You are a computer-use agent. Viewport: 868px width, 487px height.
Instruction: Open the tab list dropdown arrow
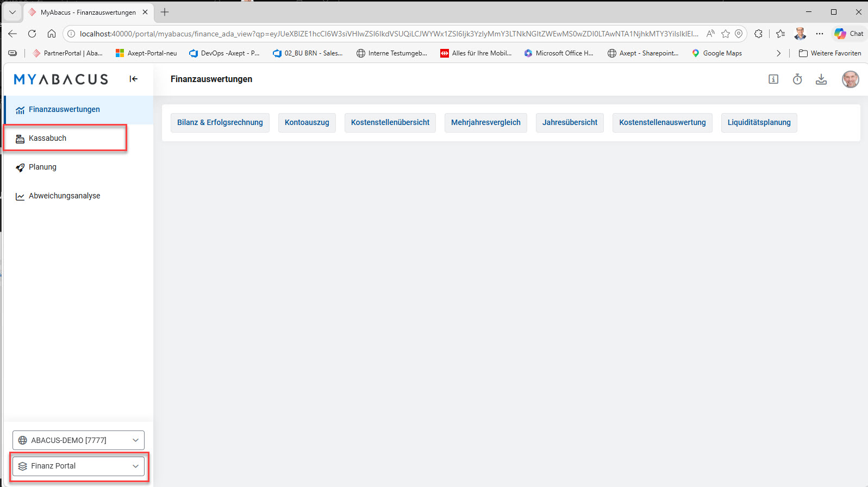(12, 12)
